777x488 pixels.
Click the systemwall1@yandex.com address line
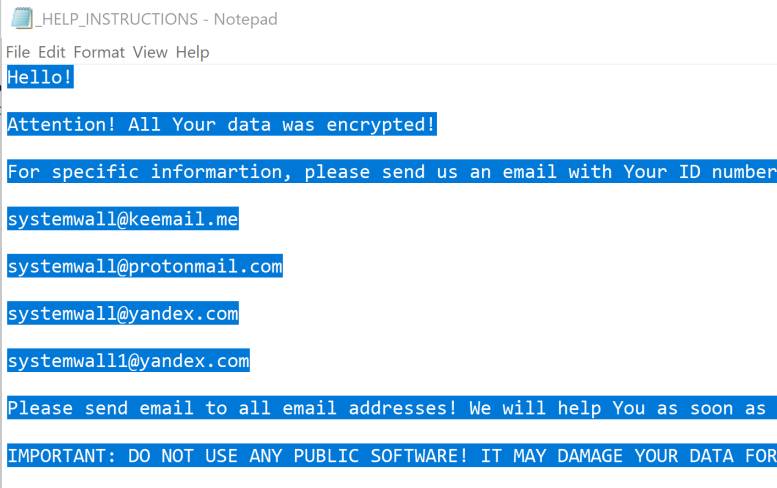pyautogui.click(x=128, y=361)
